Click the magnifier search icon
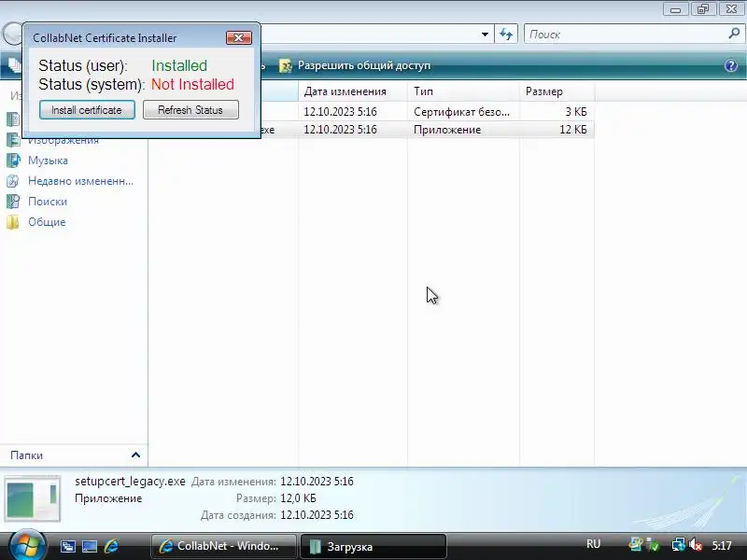Image resolution: width=747 pixels, height=560 pixels. (734, 34)
